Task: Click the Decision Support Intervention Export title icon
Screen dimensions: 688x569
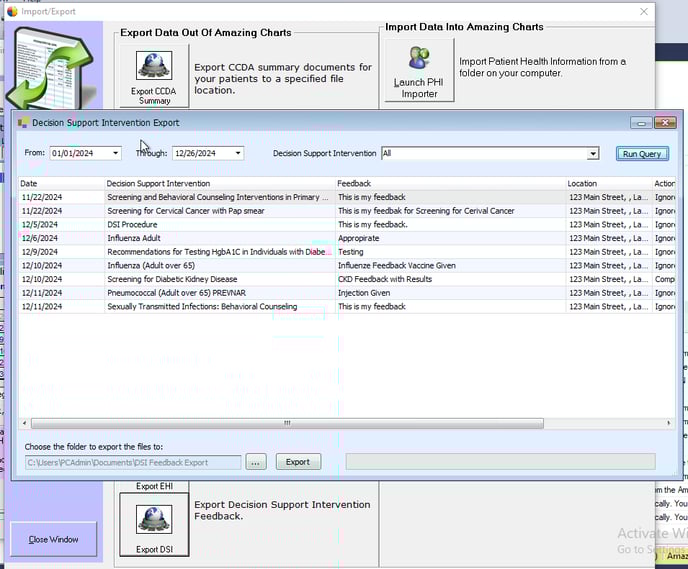Action: point(23,123)
